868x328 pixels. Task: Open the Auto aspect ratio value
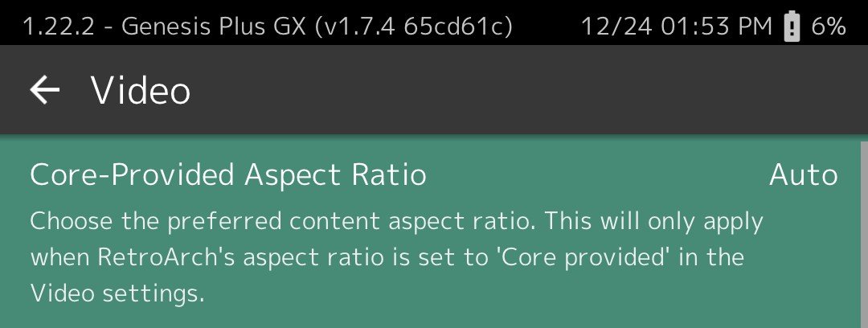(x=803, y=175)
